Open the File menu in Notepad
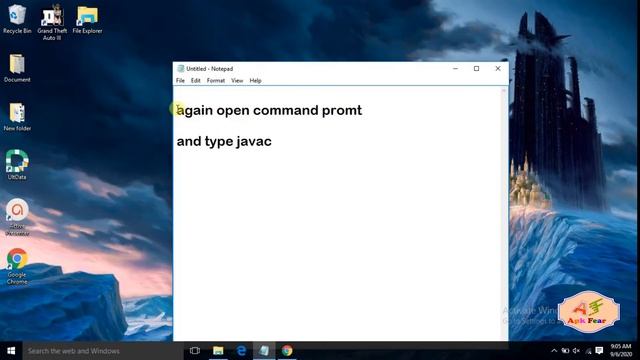640x360 pixels. pyautogui.click(x=180, y=80)
